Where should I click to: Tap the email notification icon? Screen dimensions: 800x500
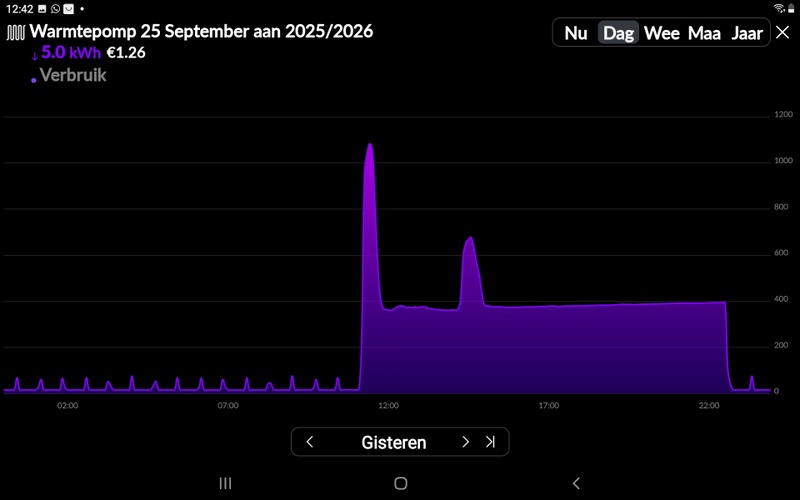pos(68,9)
